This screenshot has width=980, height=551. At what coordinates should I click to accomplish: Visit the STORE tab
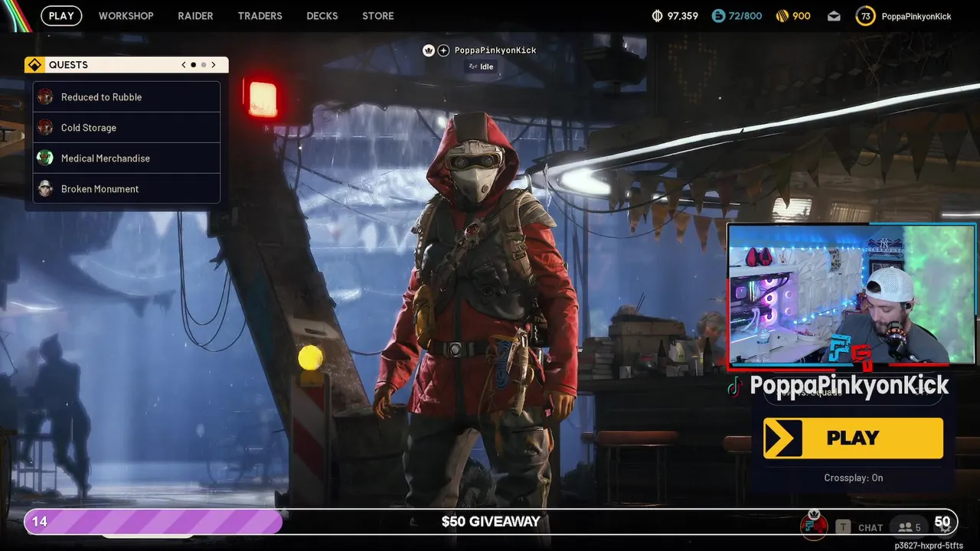tap(377, 15)
